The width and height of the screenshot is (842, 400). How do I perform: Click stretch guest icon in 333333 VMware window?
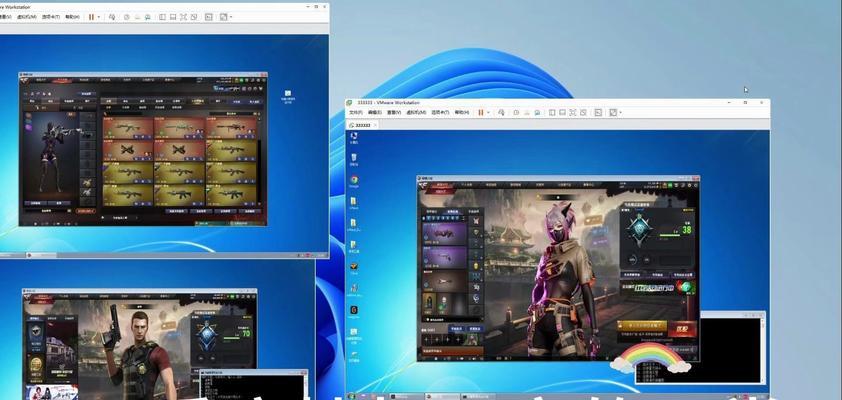pos(613,112)
